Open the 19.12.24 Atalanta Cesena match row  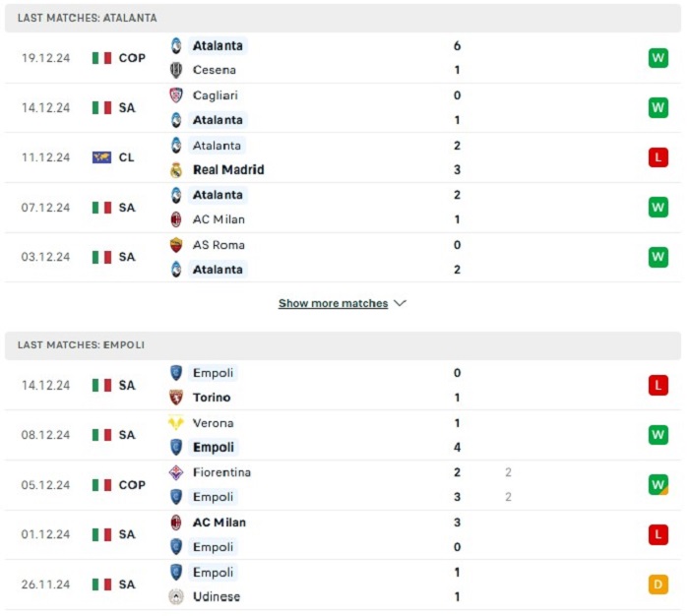coord(343,58)
